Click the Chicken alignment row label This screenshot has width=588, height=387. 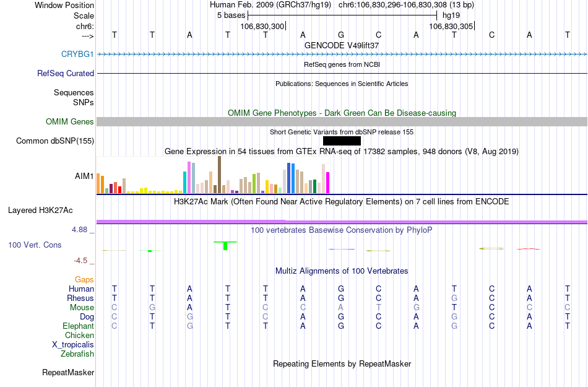point(79,335)
